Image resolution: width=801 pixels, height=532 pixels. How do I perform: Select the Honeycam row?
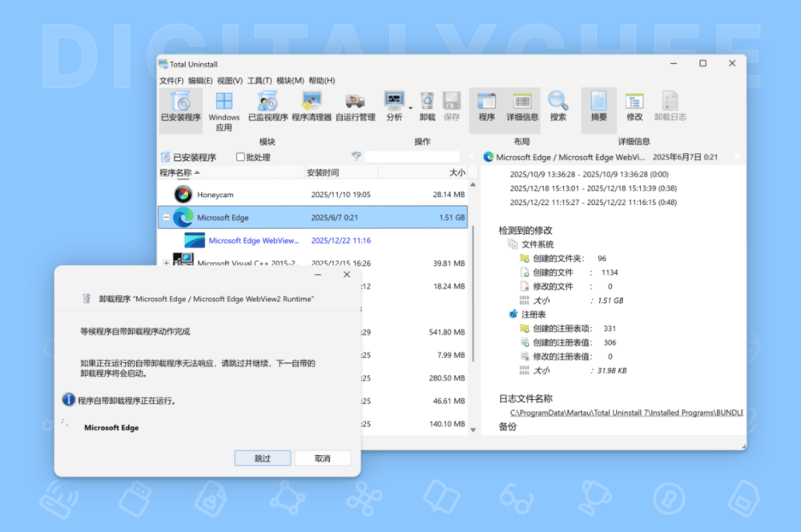coord(312,195)
